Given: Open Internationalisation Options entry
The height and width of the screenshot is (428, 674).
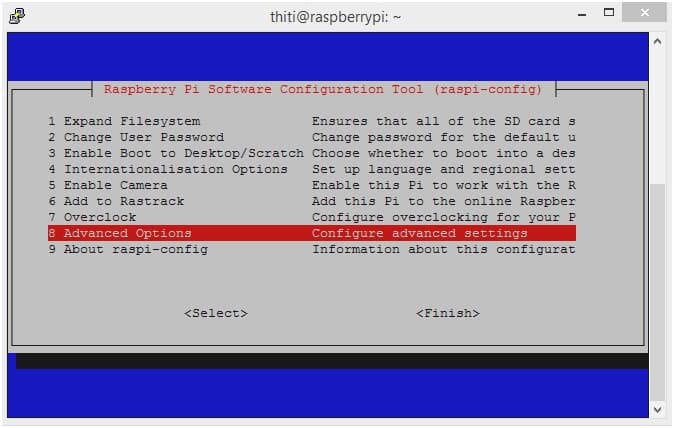Looking at the screenshot, I should pyautogui.click(x=312, y=169).
